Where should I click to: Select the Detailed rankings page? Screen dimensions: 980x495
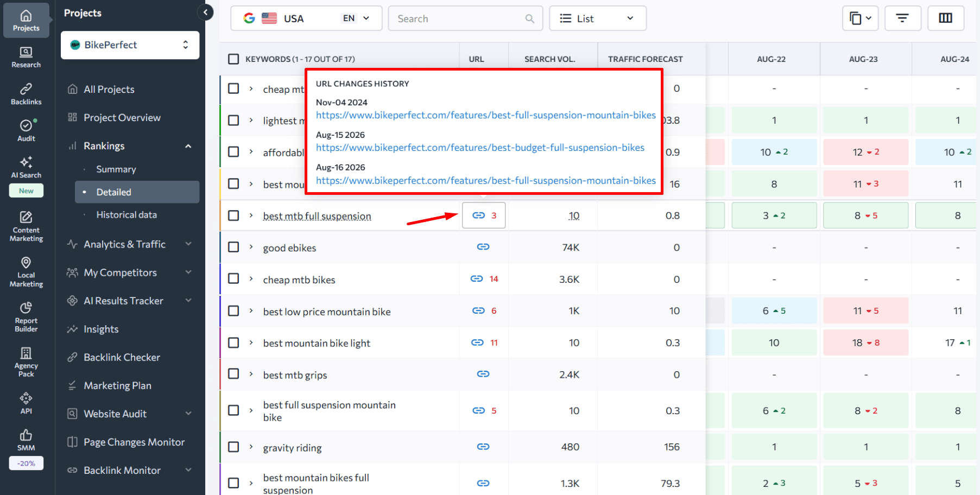click(x=137, y=192)
